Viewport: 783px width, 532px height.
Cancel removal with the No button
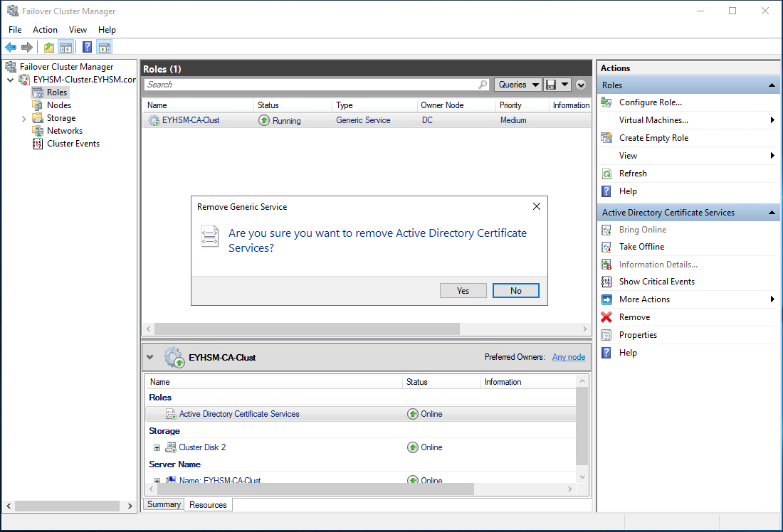516,291
